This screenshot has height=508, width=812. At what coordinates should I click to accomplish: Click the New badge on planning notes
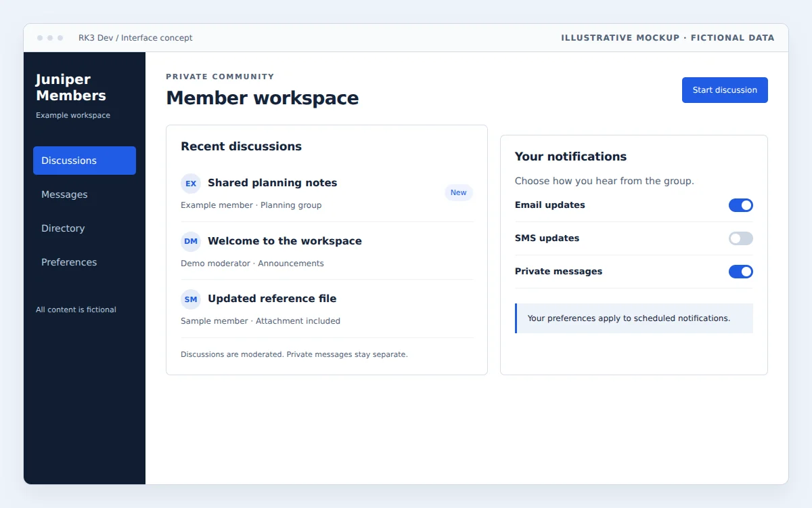(x=458, y=193)
